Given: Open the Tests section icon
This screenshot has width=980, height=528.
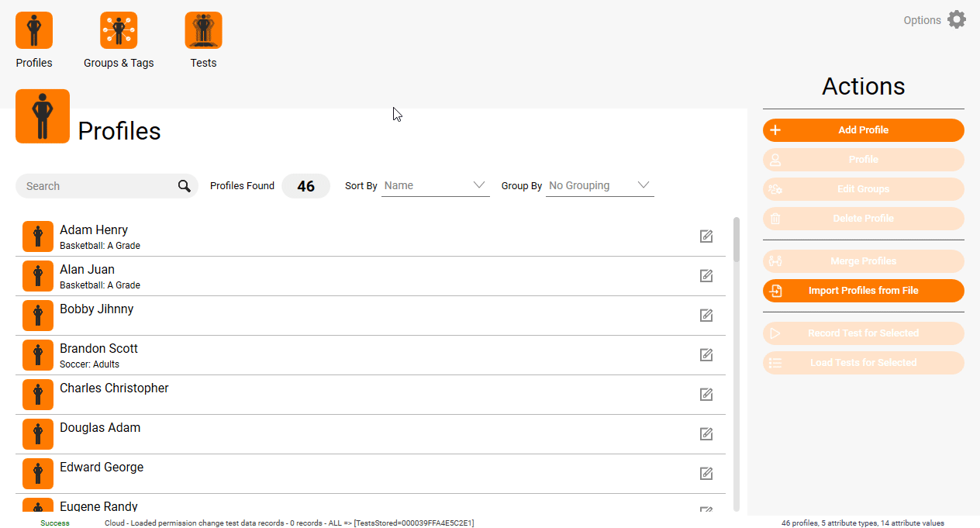Looking at the screenshot, I should tap(203, 29).
